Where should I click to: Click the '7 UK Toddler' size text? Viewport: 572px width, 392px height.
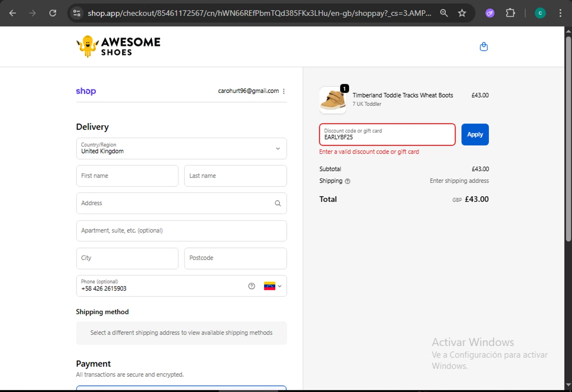coord(367,104)
